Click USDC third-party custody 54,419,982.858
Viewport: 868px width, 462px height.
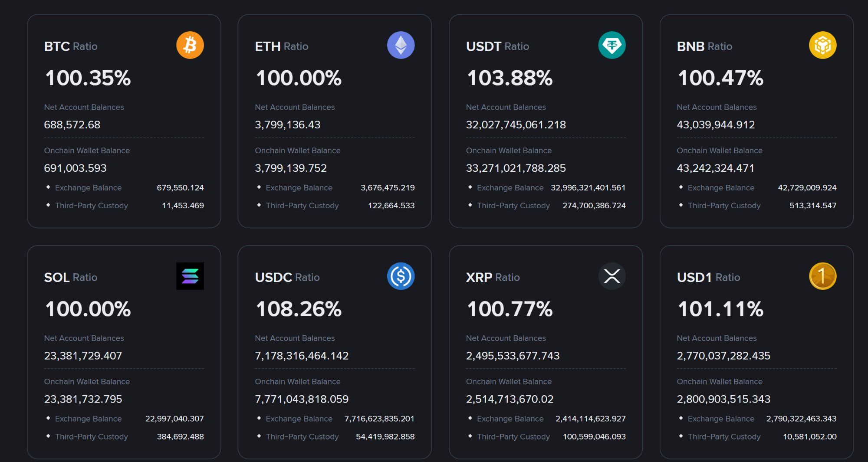pyautogui.click(x=385, y=437)
